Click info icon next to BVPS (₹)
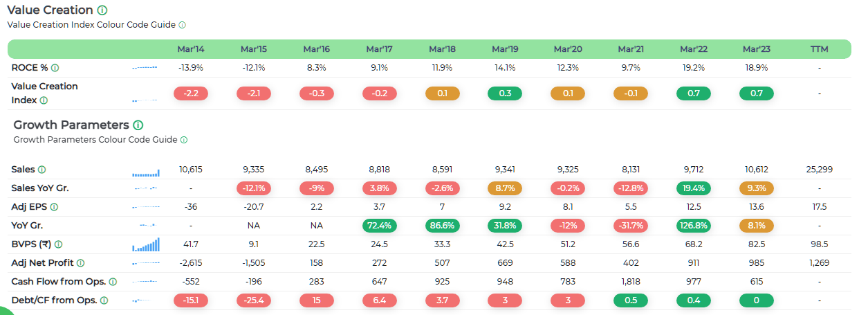Image resolution: width=868 pixels, height=315 pixels. pyautogui.click(x=58, y=244)
